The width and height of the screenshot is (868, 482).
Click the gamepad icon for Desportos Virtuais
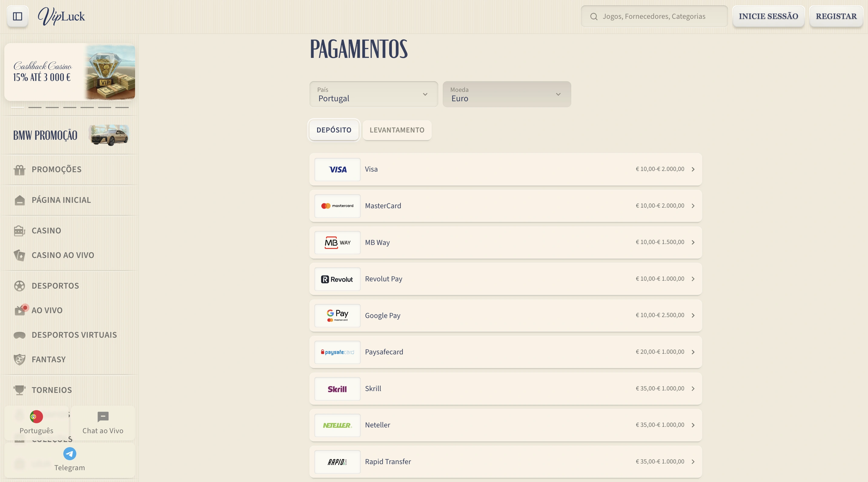point(20,335)
